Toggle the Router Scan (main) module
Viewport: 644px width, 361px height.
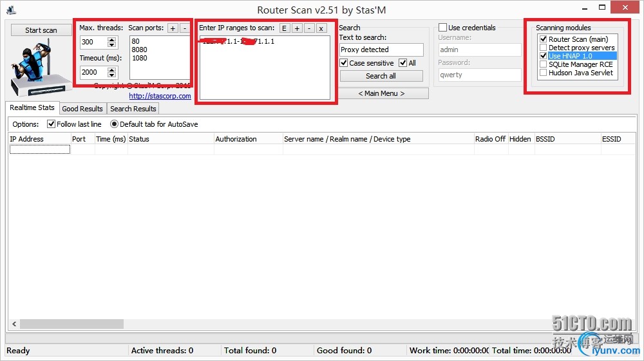pyautogui.click(x=544, y=39)
